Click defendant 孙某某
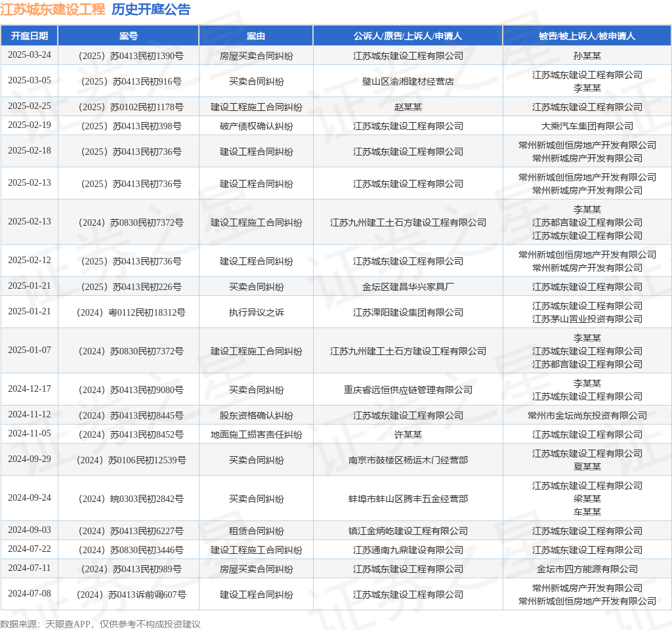This screenshot has height=630, width=672. pyautogui.click(x=587, y=56)
